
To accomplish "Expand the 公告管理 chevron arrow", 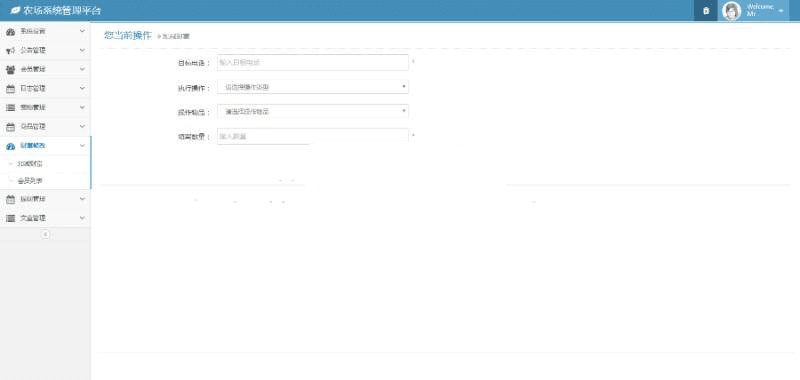I will point(83,50).
